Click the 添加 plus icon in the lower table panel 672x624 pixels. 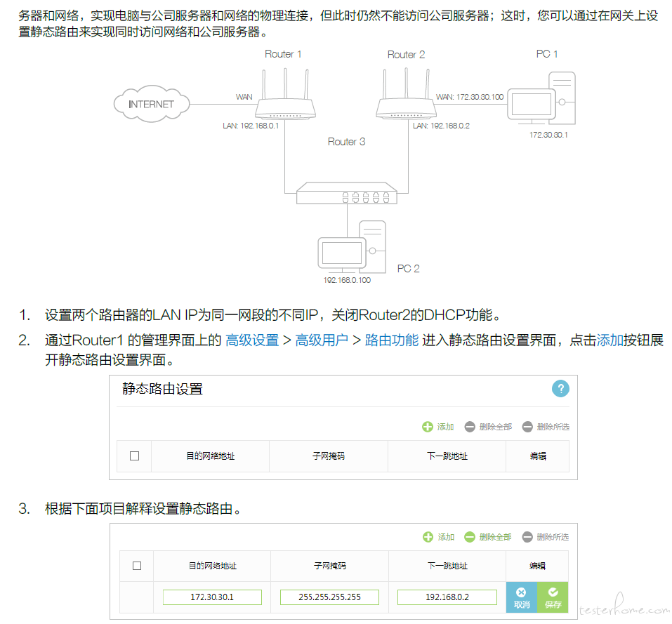428,537
